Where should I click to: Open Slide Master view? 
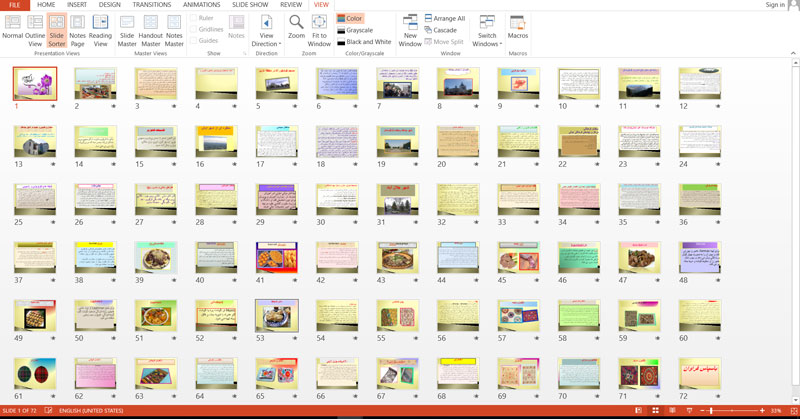click(127, 31)
